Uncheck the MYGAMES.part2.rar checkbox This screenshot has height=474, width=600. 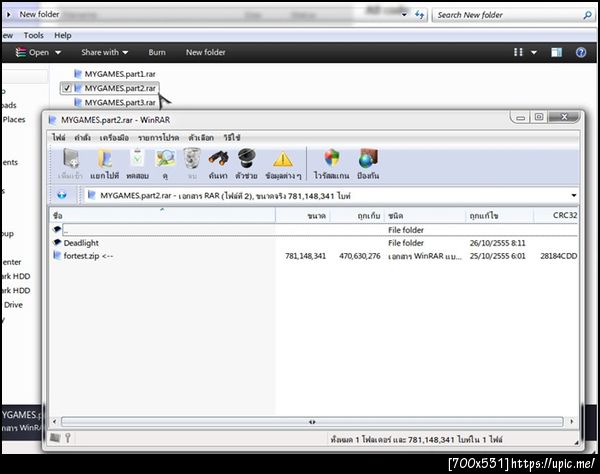pyautogui.click(x=67, y=88)
